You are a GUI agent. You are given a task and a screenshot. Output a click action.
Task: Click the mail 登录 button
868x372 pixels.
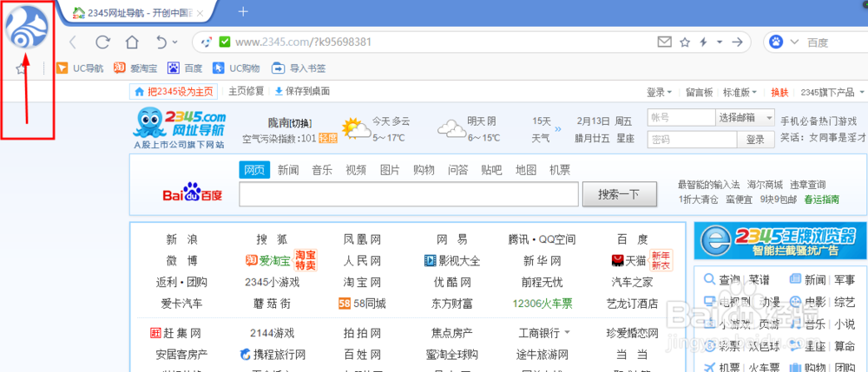[756, 140]
